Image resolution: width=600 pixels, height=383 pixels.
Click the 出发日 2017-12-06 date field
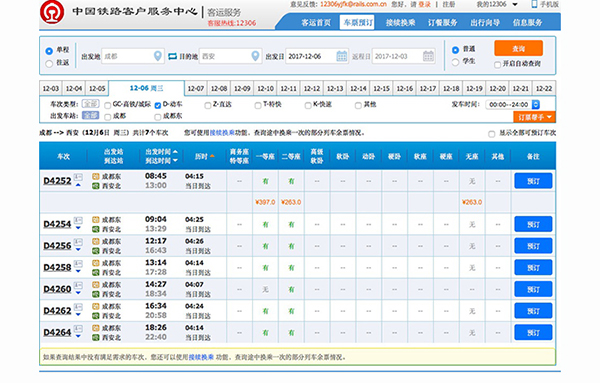point(317,56)
